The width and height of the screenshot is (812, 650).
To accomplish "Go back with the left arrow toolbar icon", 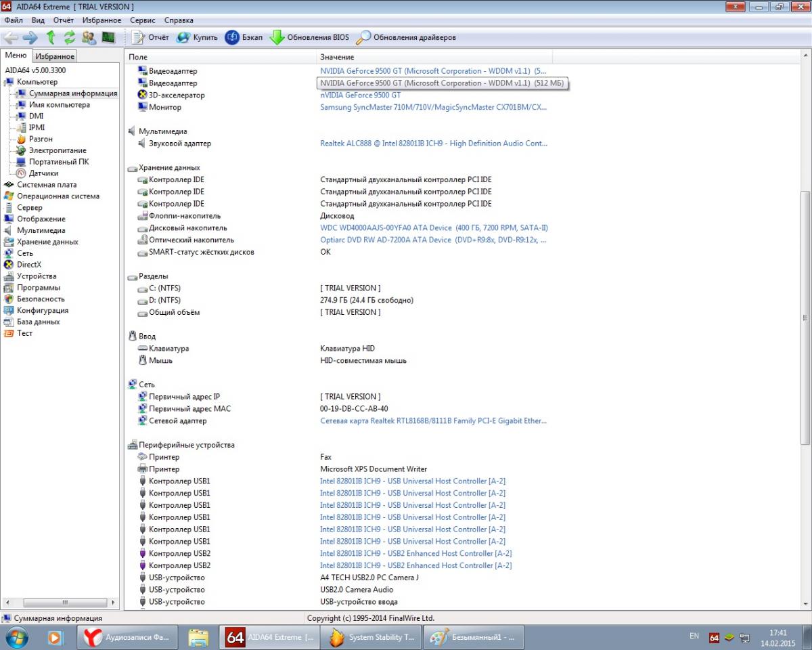I will pos(11,37).
